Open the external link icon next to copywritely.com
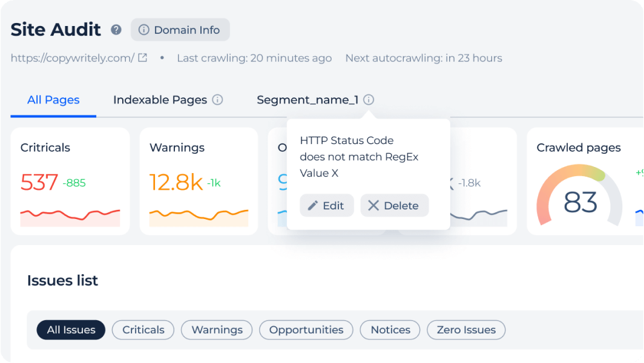Viewport: 644px width, 363px height. click(142, 58)
